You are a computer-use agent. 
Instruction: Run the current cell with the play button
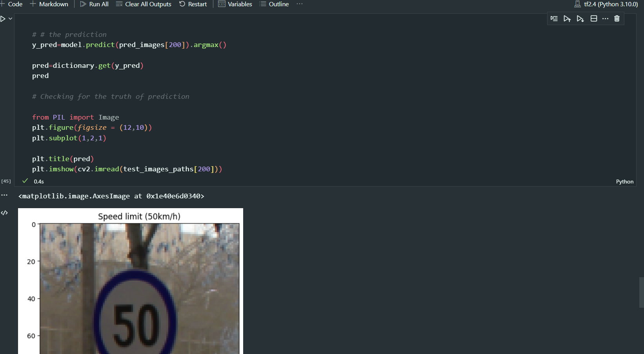[x=3, y=18]
